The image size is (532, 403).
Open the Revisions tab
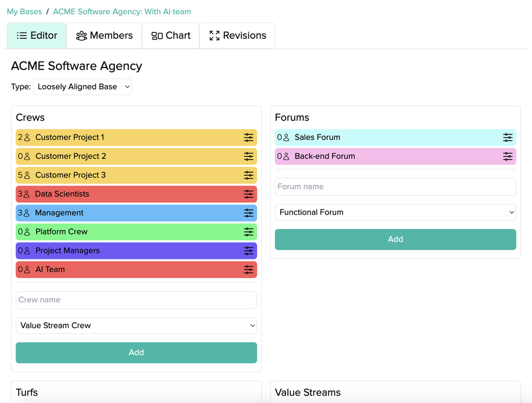[237, 36]
